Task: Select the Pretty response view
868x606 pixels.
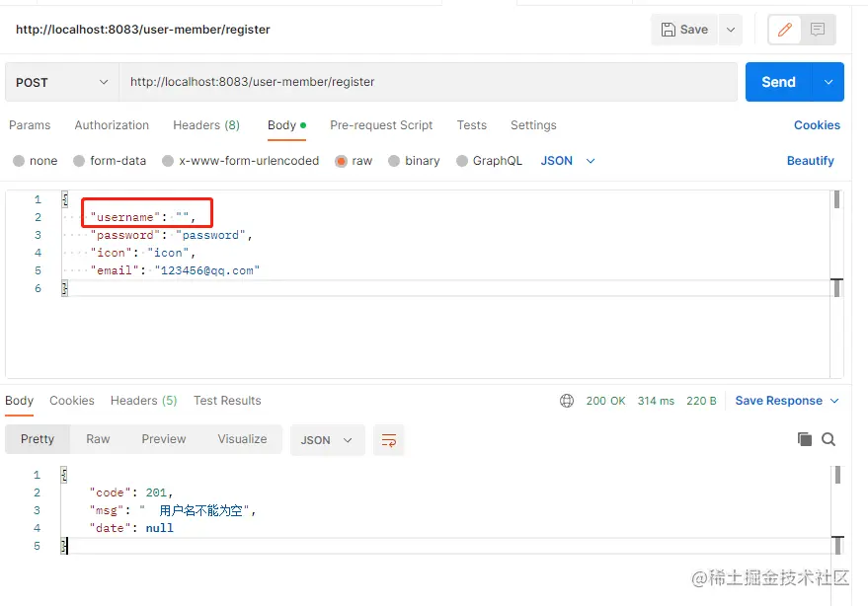Action: coord(38,439)
